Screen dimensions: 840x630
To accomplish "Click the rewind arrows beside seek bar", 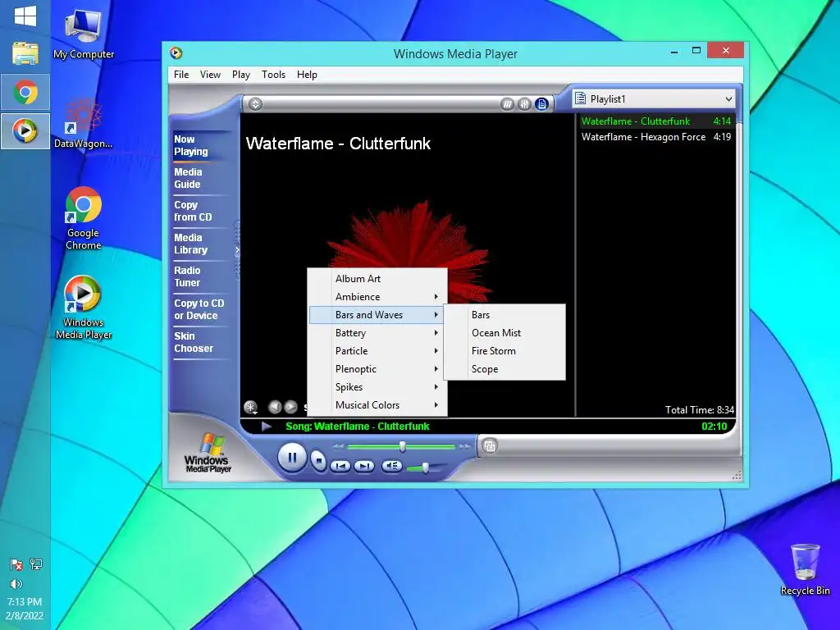I will (x=338, y=445).
